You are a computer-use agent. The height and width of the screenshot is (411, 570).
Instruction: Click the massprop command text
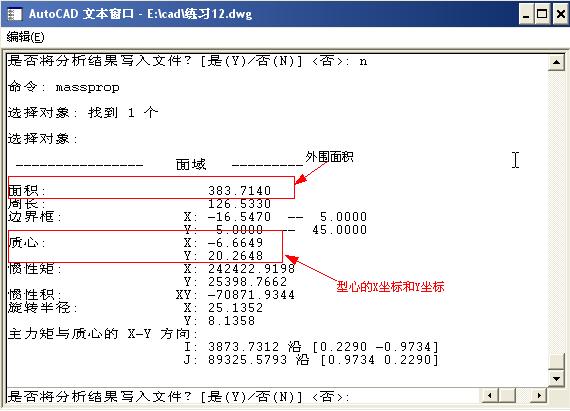click(87, 88)
